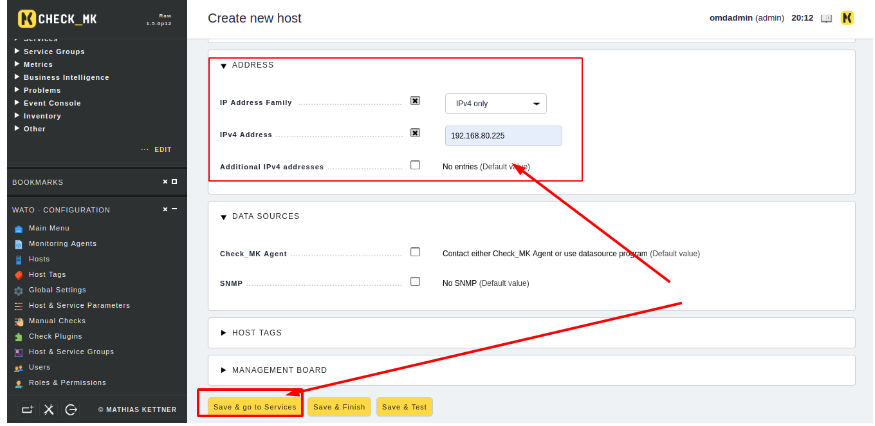
Task: Open Manual Checks icon
Action: (x=18, y=321)
